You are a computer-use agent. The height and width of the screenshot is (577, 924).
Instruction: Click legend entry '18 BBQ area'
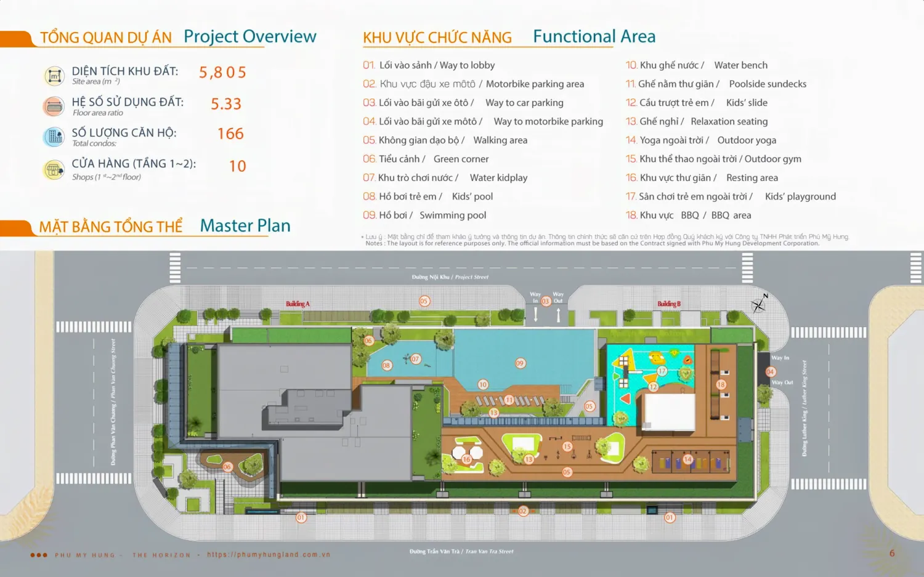click(688, 216)
